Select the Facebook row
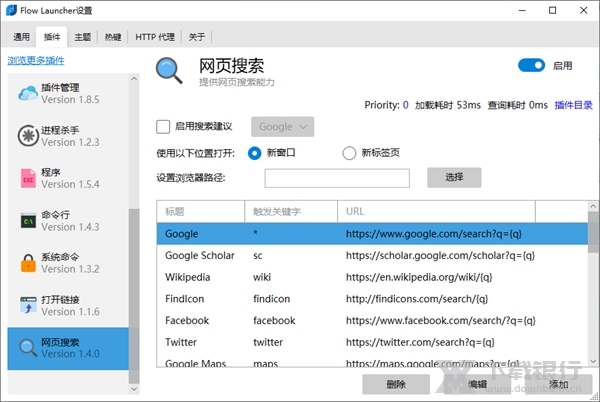Screen dimensions: 600x402 coord(372,321)
